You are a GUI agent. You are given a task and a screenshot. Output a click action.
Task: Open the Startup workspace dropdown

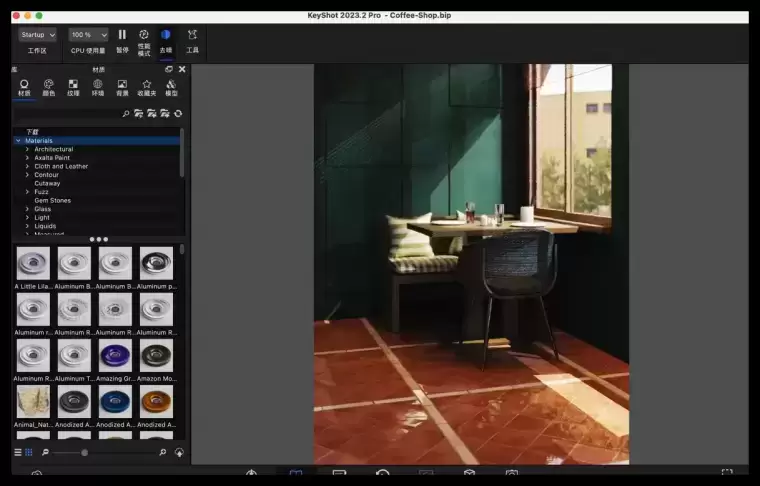click(37, 35)
